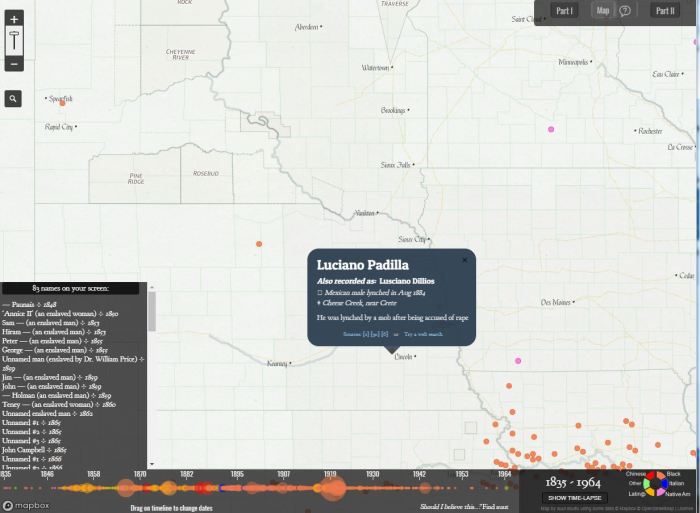Filter by the orange Black color wedge

(661, 476)
